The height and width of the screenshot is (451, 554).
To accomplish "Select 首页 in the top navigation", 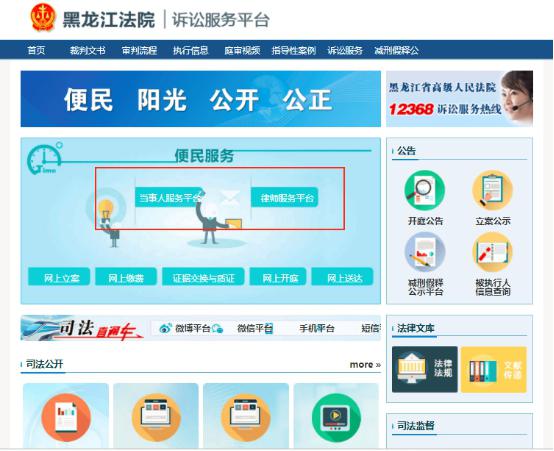I will click(x=36, y=50).
